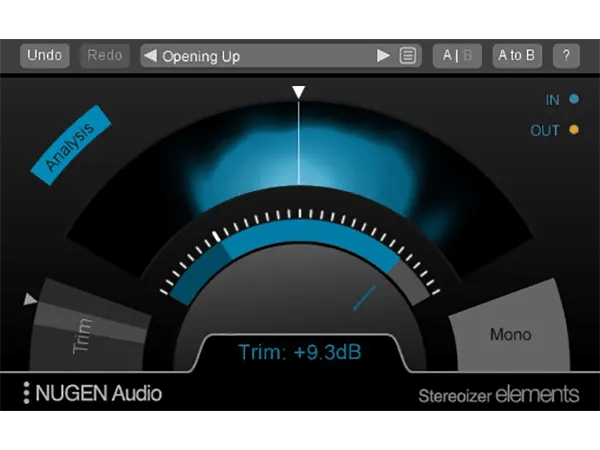The height and width of the screenshot is (450, 600).
Task: Click the greyed Redo button
Action: pyautogui.click(x=104, y=55)
